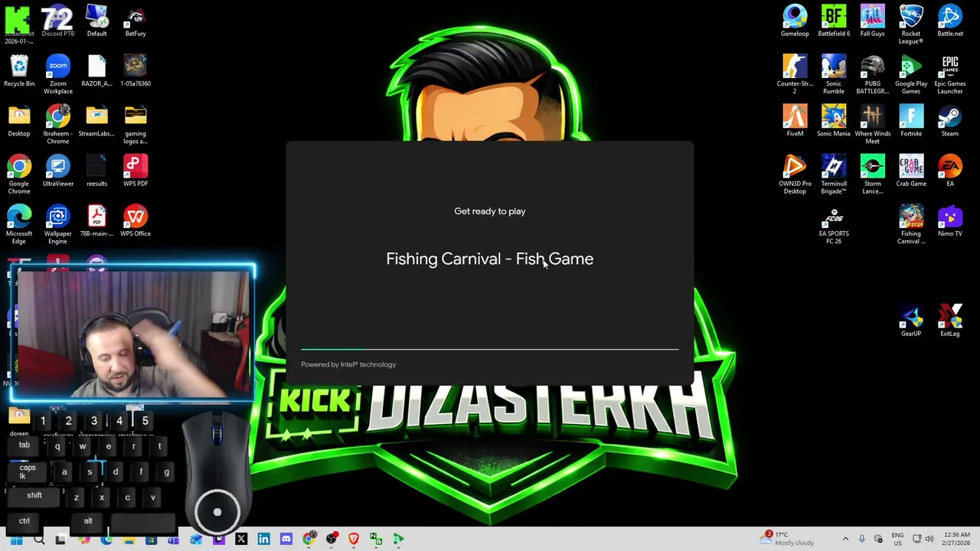Select the Nimo TV desktop icon
The width and height of the screenshot is (980, 551).
click(x=950, y=221)
